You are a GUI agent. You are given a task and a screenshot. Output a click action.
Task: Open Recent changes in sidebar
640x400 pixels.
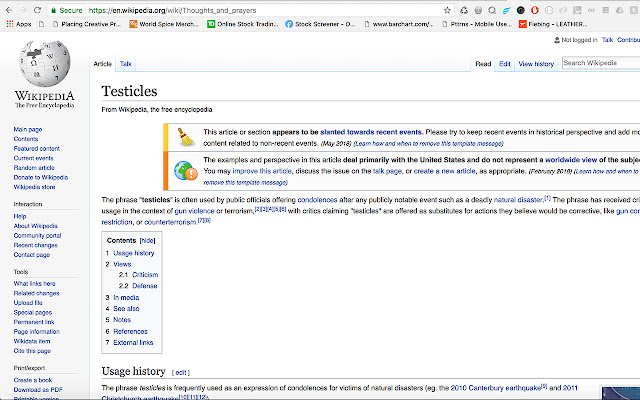click(36, 245)
